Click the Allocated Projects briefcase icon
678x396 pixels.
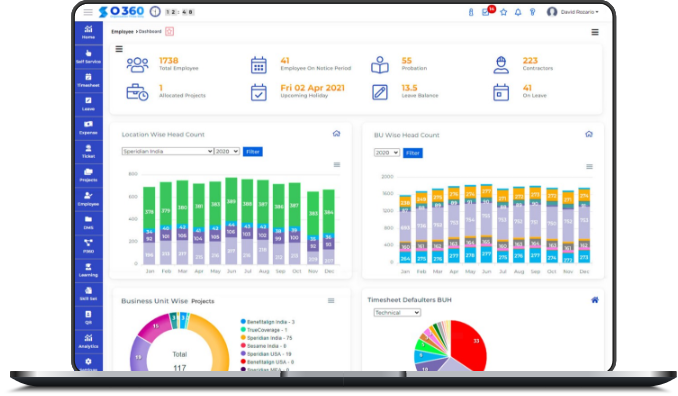(138, 92)
